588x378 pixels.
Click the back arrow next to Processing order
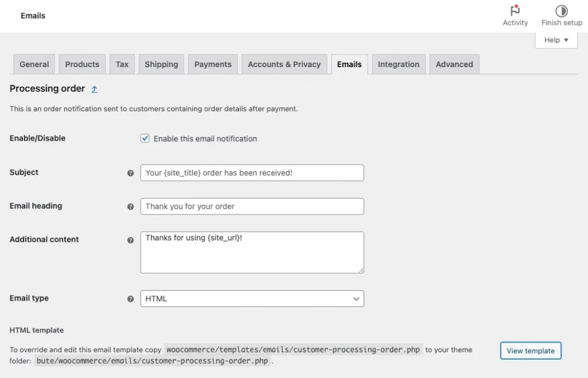(x=94, y=89)
